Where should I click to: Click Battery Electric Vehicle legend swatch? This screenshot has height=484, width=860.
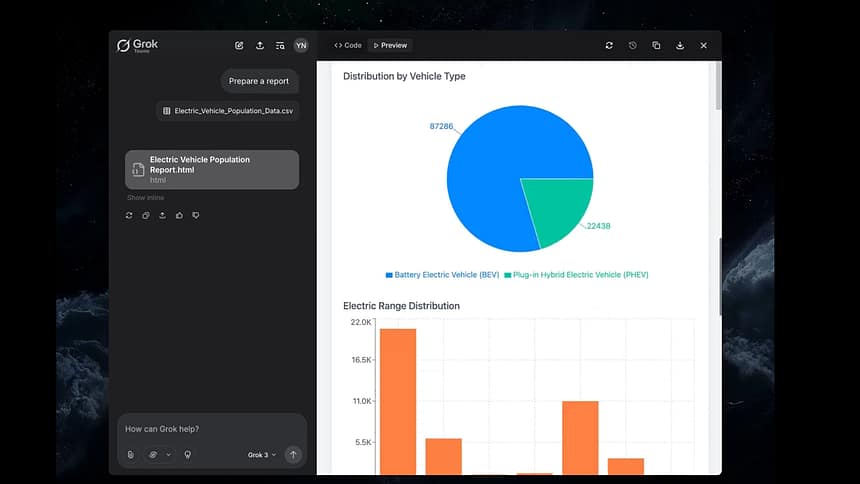click(x=389, y=274)
